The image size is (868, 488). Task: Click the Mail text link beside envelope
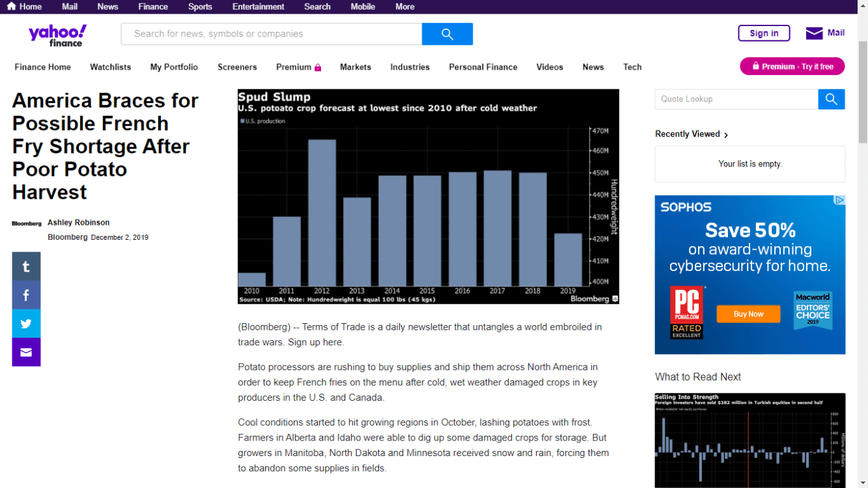point(836,33)
